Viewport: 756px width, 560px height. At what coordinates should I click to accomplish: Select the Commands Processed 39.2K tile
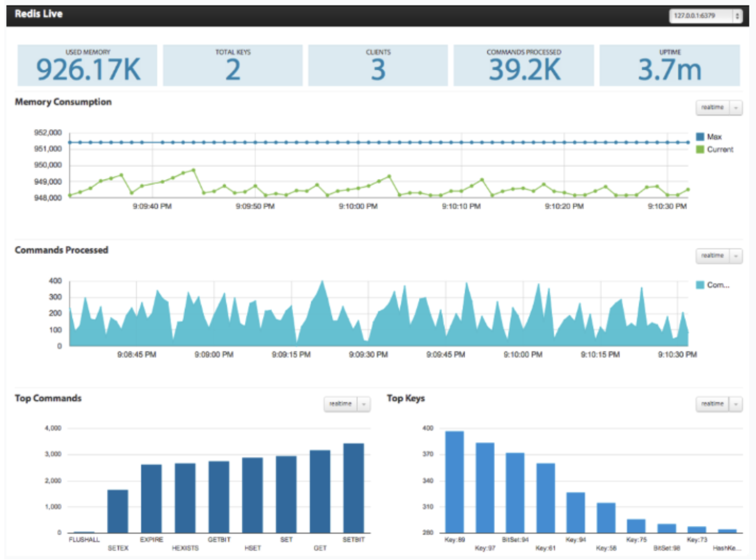point(524,65)
